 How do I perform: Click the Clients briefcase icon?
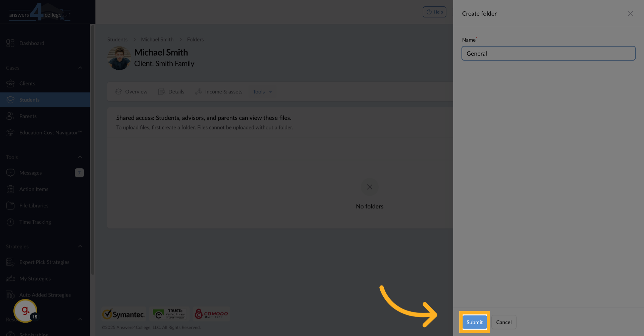(10, 83)
